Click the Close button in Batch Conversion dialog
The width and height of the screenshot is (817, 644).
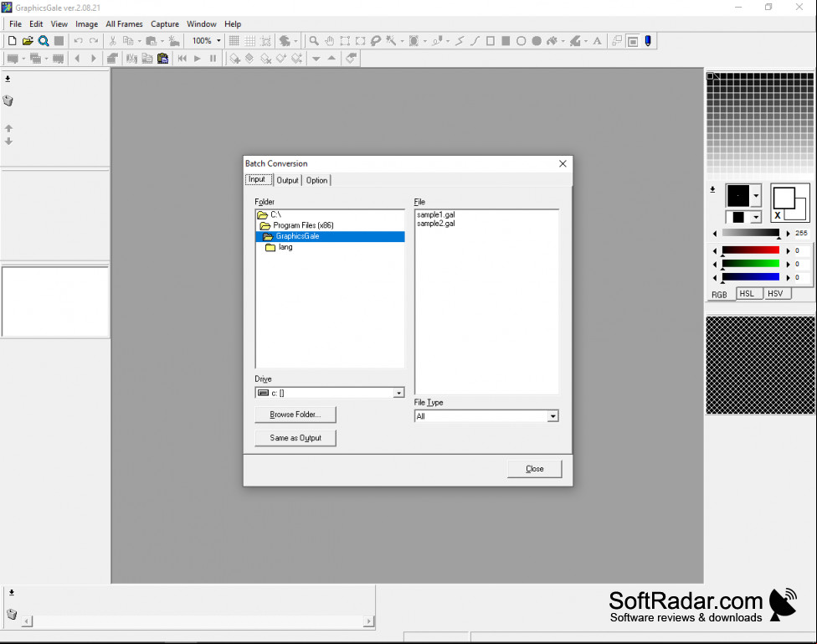(x=535, y=469)
